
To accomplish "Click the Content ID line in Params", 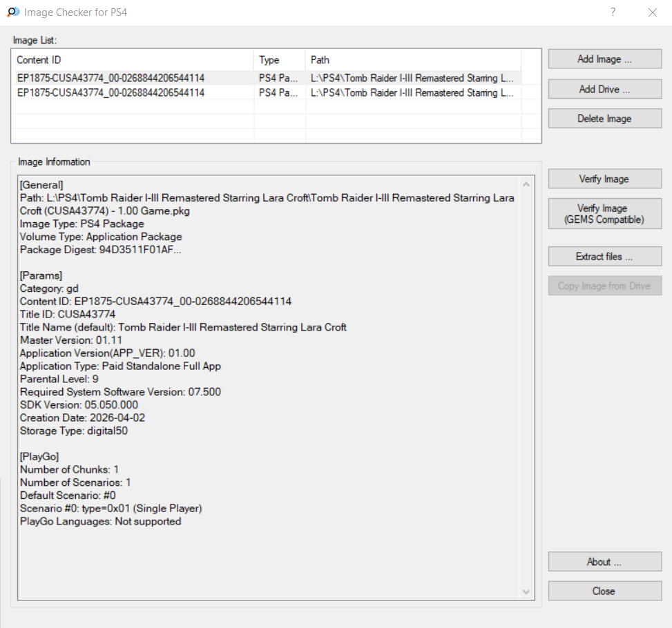I will (155, 302).
